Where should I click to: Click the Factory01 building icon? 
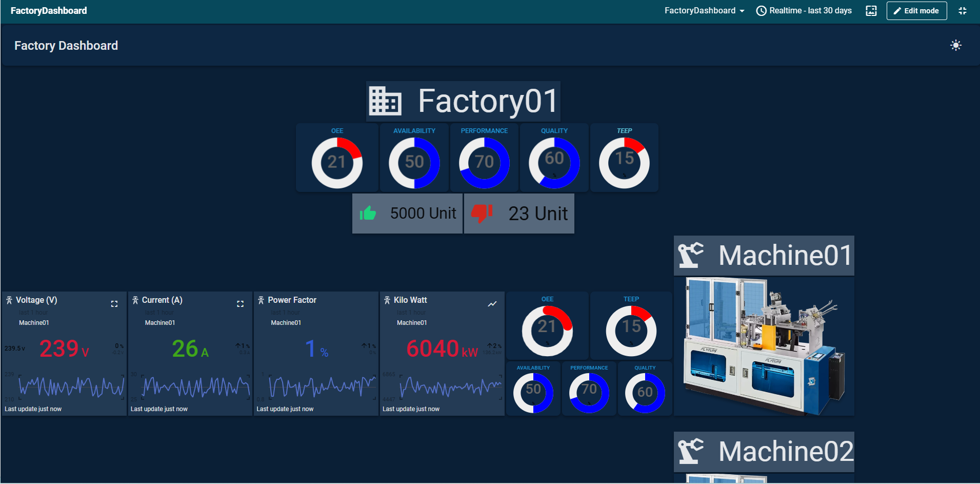coord(385,101)
